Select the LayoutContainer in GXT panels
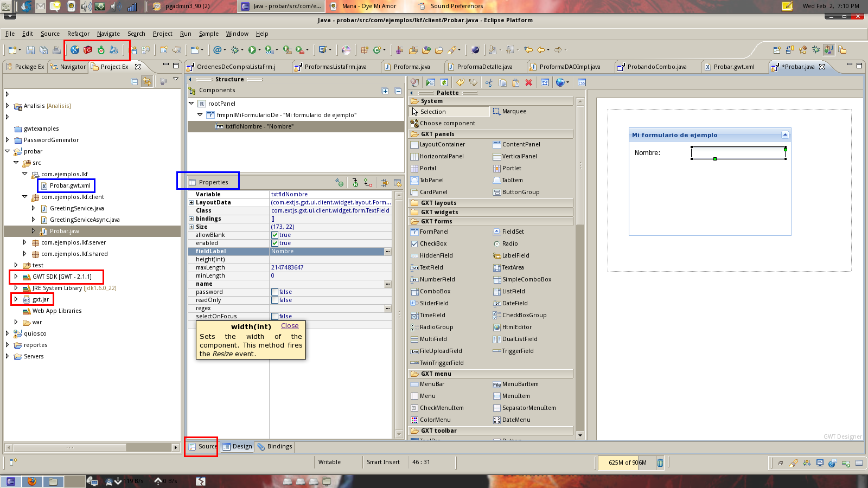The width and height of the screenshot is (868, 488). [438, 144]
